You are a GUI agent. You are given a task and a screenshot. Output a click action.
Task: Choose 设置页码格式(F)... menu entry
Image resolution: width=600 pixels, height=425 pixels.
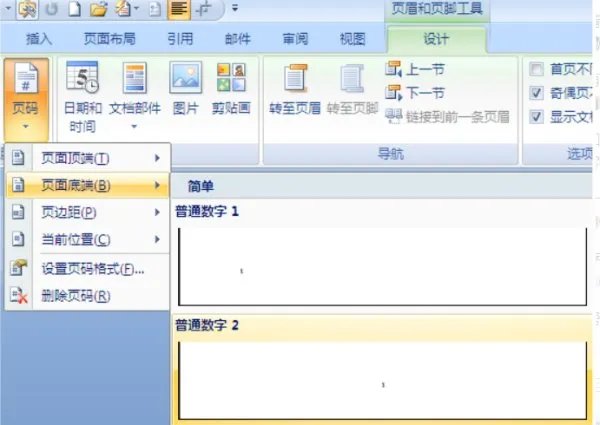(x=88, y=269)
